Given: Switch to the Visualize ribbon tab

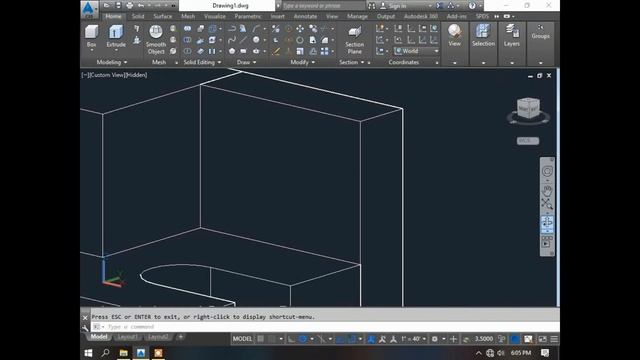Looking at the screenshot, I should click(214, 16).
